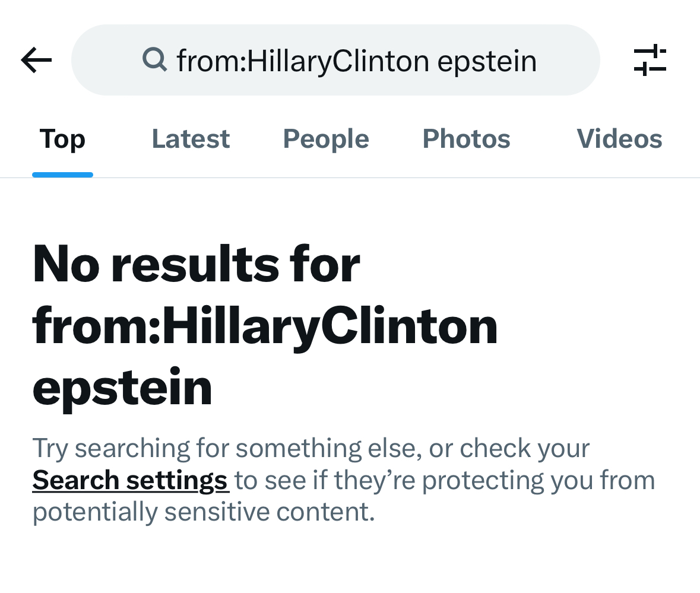Open the search filters sliders icon
700x593 pixels.
click(x=650, y=60)
